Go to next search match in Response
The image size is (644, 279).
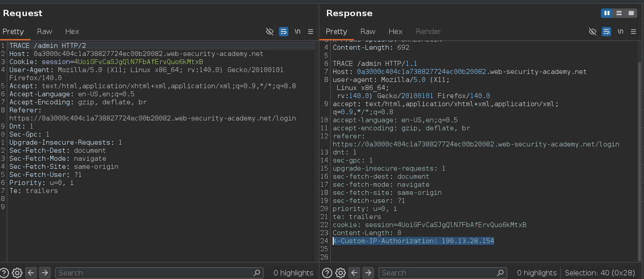368,273
